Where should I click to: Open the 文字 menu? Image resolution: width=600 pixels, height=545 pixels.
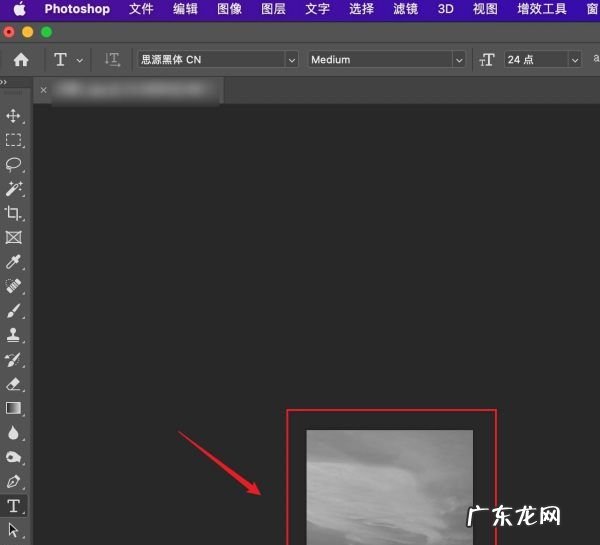[317, 9]
